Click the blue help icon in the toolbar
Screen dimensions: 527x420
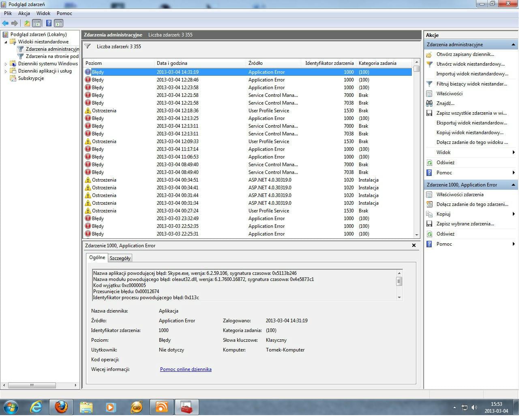[49, 24]
